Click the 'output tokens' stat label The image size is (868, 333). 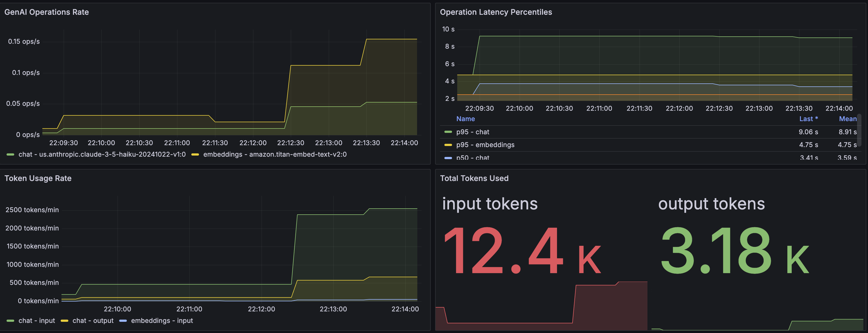click(711, 204)
